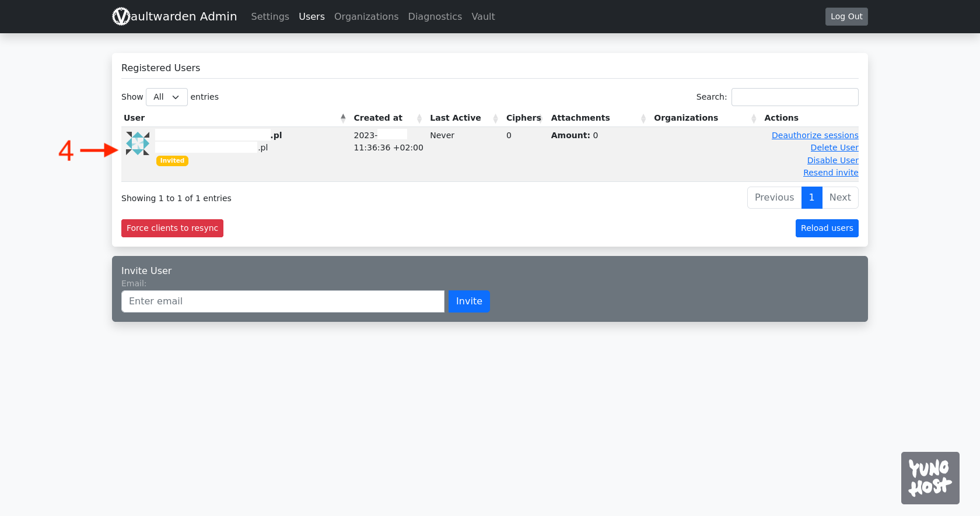980x516 pixels.
Task: Open the Settings menu item
Action: 270,16
